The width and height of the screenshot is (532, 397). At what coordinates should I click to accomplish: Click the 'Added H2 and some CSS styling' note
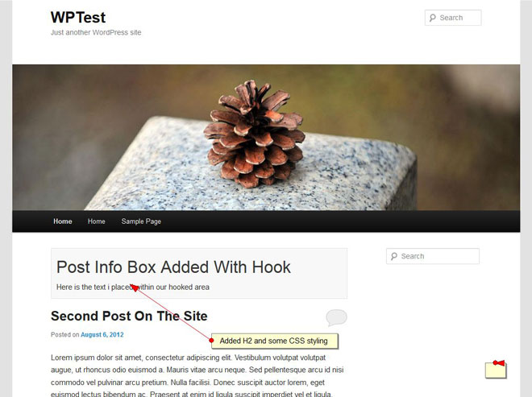click(x=274, y=341)
